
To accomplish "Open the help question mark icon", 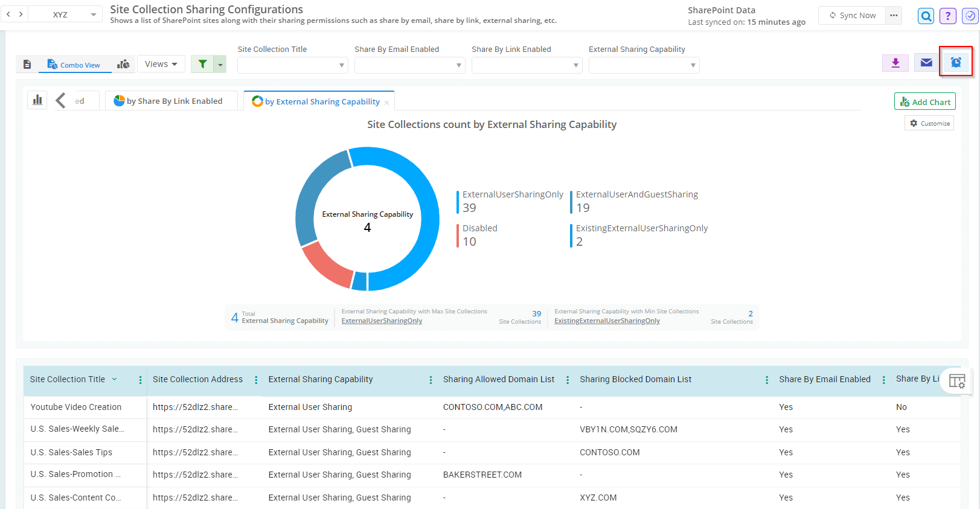I will click(948, 16).
